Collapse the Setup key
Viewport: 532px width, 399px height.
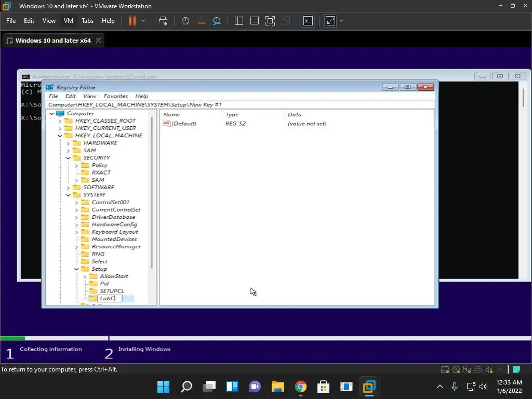pos(76,270)
